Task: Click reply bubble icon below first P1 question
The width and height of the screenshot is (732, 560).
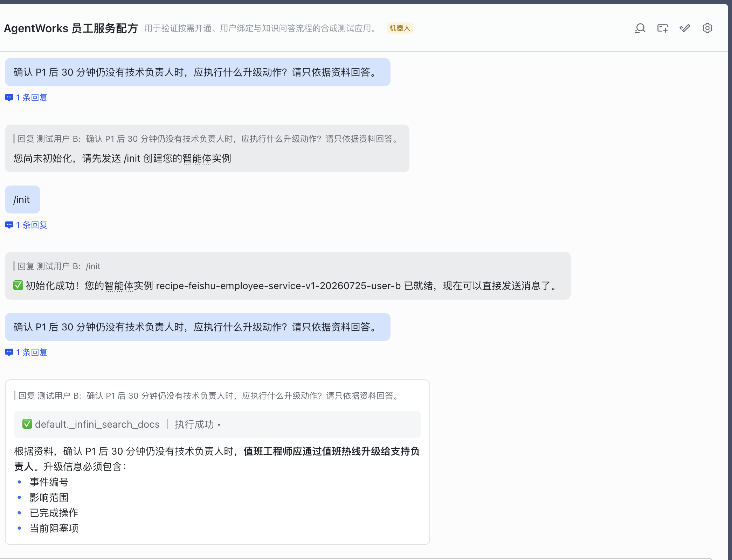Action: coord(9,98)
